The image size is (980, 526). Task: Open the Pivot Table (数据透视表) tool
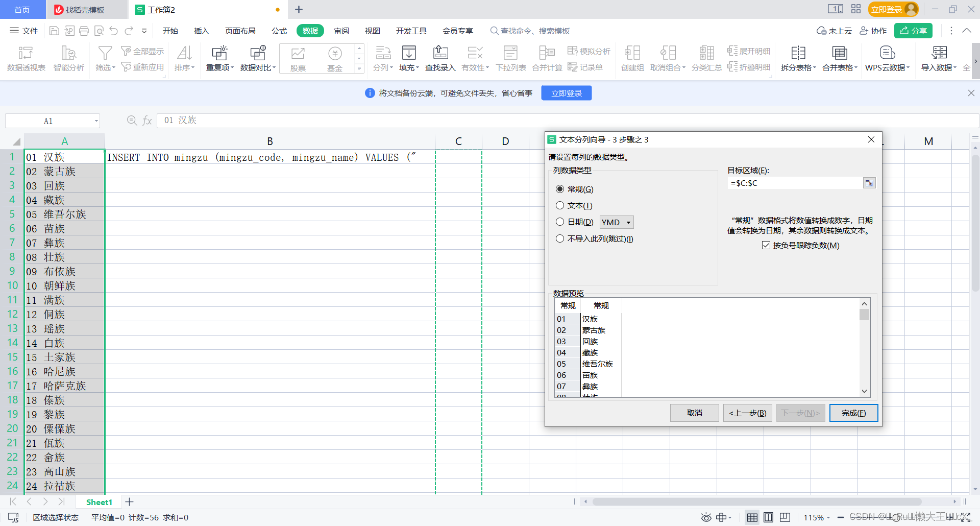click(x=26, y=59)
